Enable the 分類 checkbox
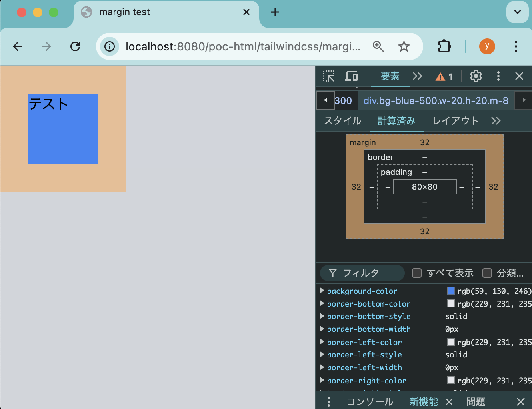532x409 pixels. 487,273
